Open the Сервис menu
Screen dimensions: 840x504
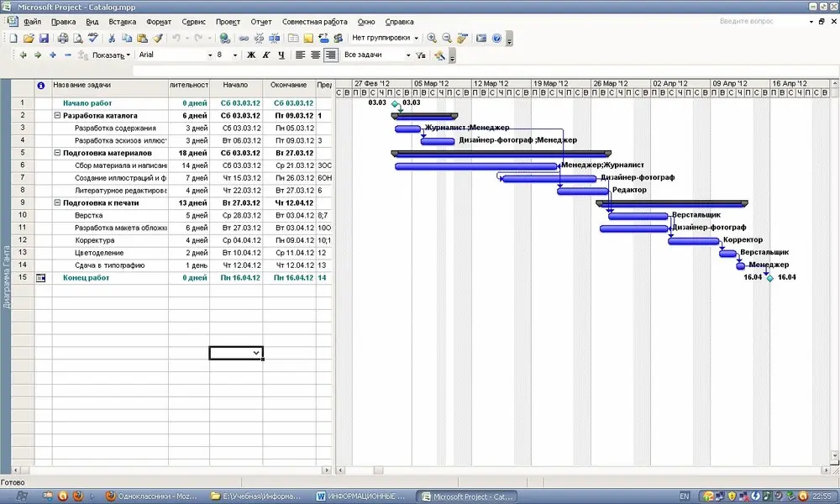pyautogui.click(x=193, y=22)
